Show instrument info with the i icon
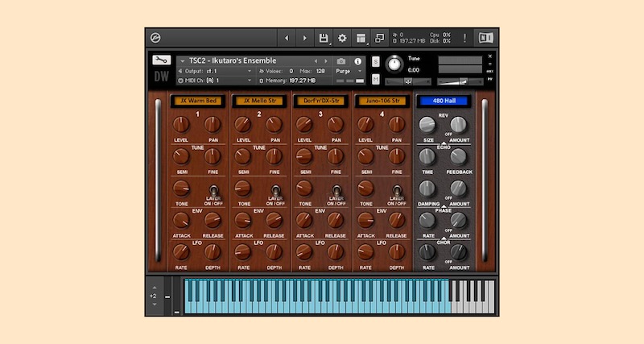 (357, 61)
